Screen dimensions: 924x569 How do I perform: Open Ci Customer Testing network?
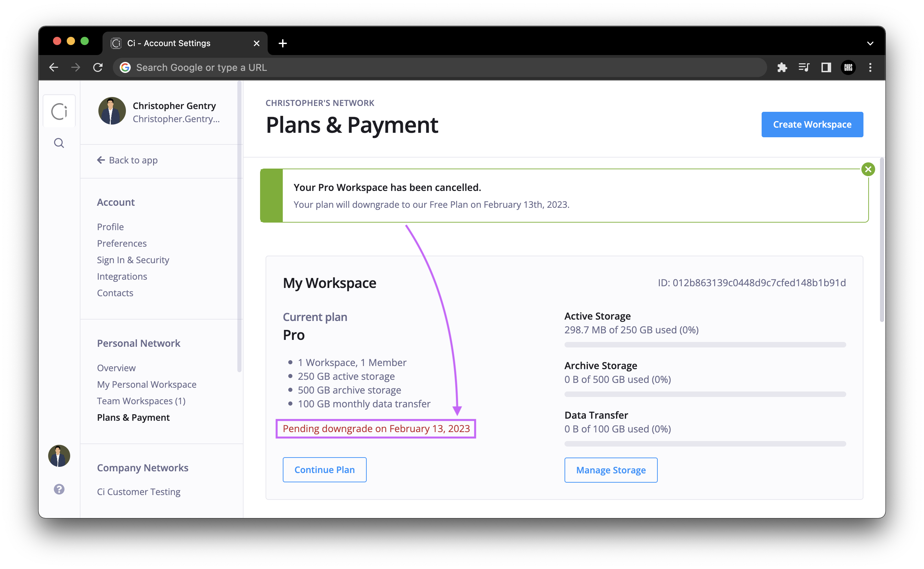pos(139,492)
